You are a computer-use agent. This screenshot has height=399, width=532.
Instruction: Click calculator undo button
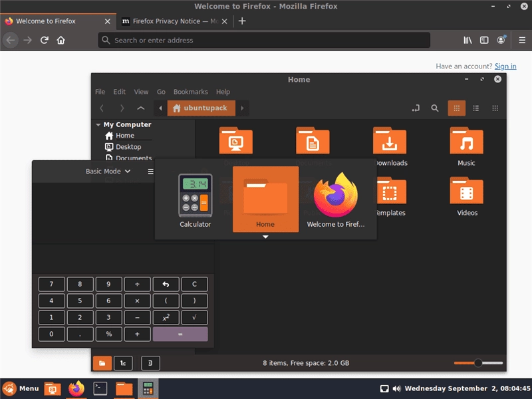point(166,285)
